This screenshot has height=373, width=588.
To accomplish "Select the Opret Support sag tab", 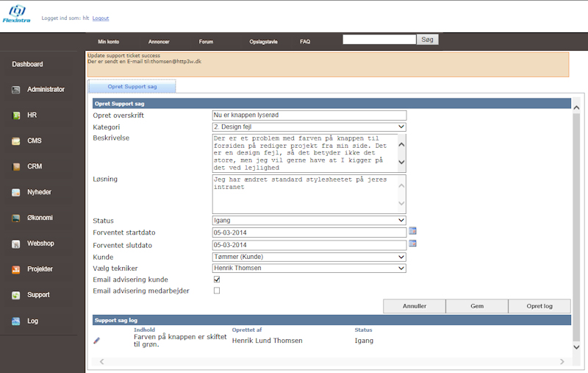I will 132,86.
